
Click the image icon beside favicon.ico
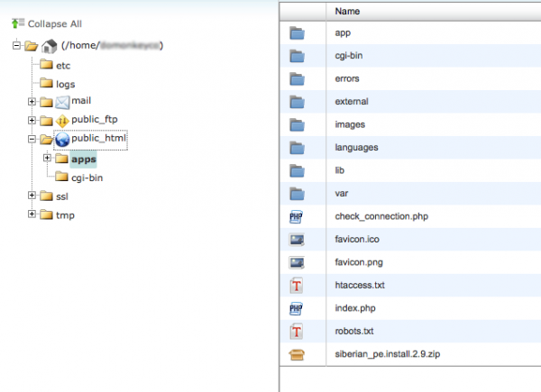click(x=297, y=240)
